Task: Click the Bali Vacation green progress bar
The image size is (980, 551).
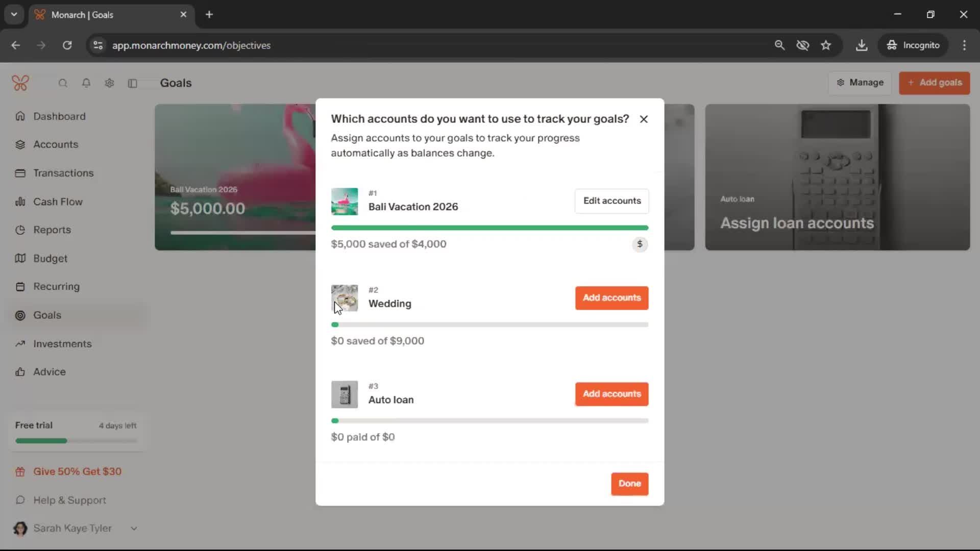Action: point(489,228)
